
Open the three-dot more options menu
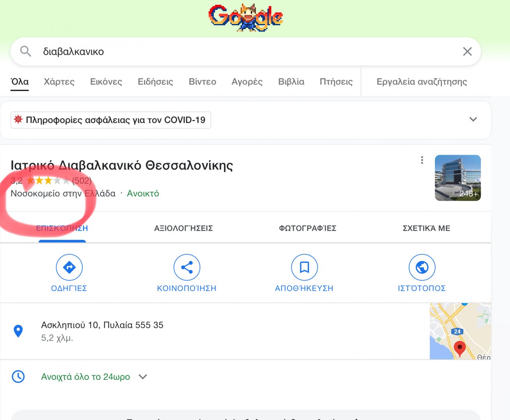pyautogui.click(x=422, y=160)
